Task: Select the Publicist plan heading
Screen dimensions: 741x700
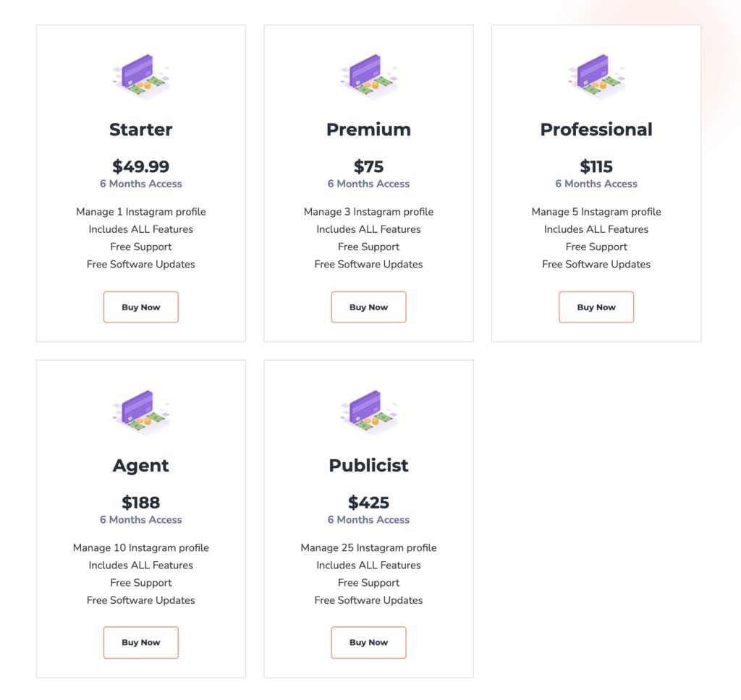Action: [368, 465]
